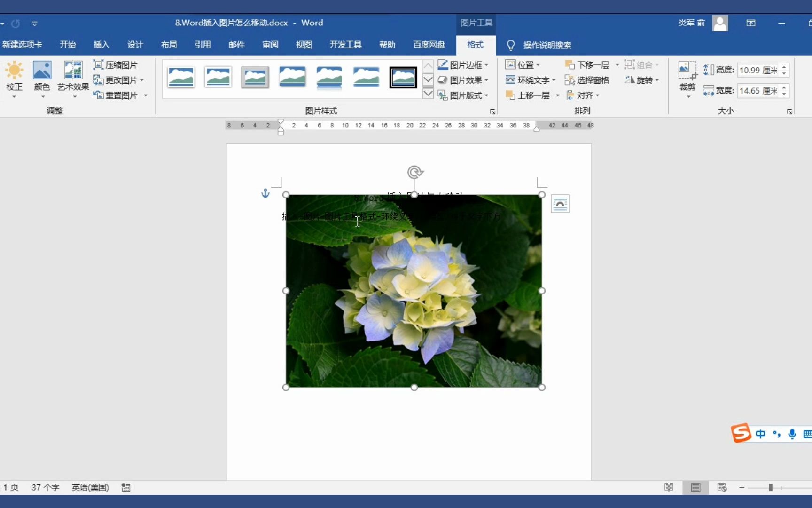
Task: Increase picture height with stepper up arrow
Action: [x=784, y=67]
